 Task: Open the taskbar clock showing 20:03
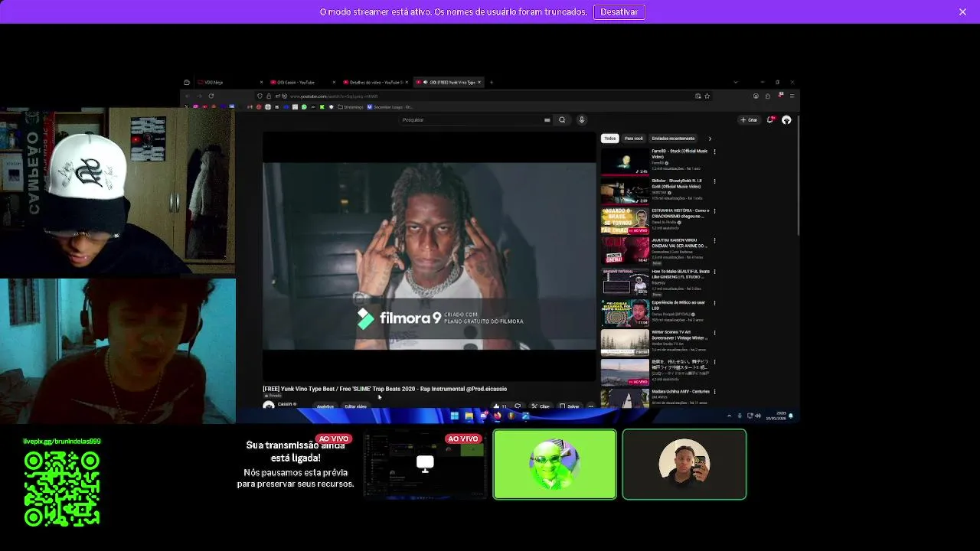click(776, 416)
